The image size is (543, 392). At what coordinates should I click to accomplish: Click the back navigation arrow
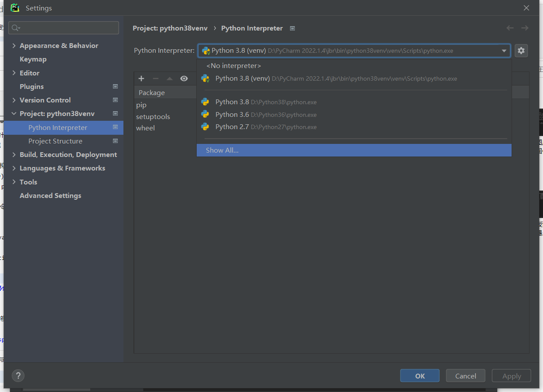(510, 28)
